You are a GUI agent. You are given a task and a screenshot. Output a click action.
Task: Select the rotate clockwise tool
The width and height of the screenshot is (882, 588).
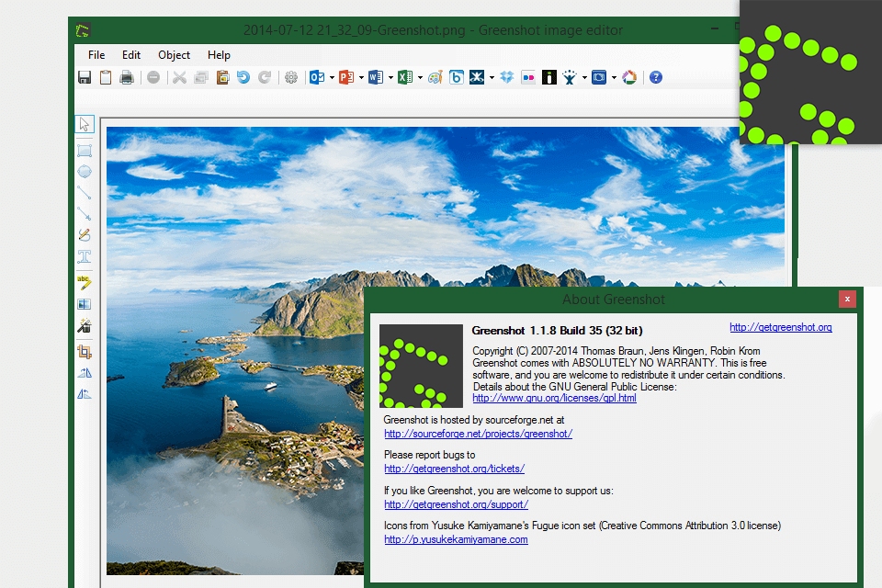click(x=85, y=372)
